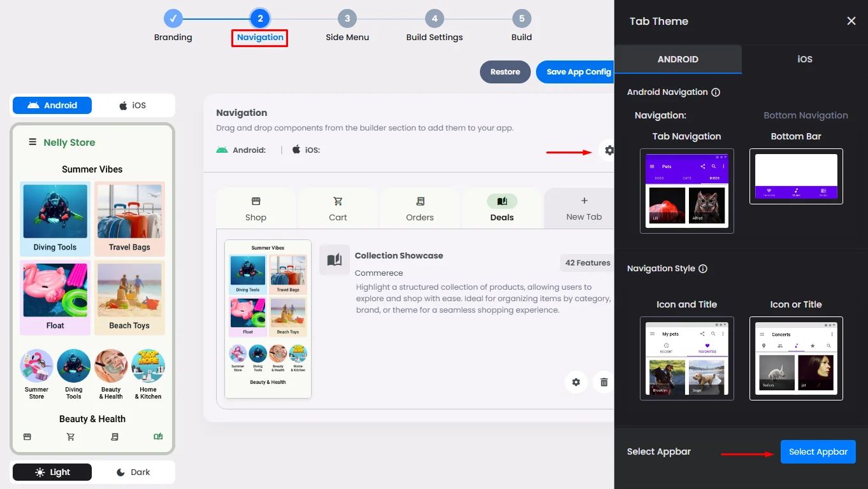Click the Restore button
Screen dimensions: 868x489
[x=505, y=72]
